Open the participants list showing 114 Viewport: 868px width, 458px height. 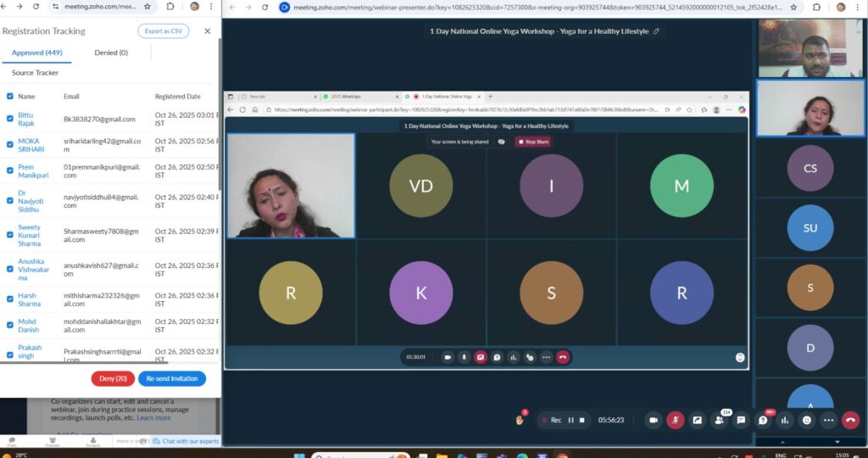pyautogui.click(x=719, y=420)
